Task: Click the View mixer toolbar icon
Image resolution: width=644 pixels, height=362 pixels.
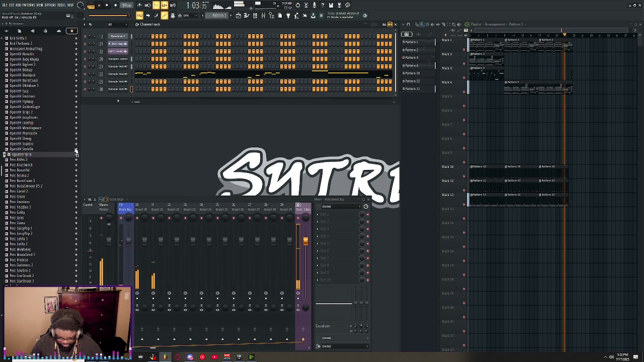Action: (x=264, y=16)
